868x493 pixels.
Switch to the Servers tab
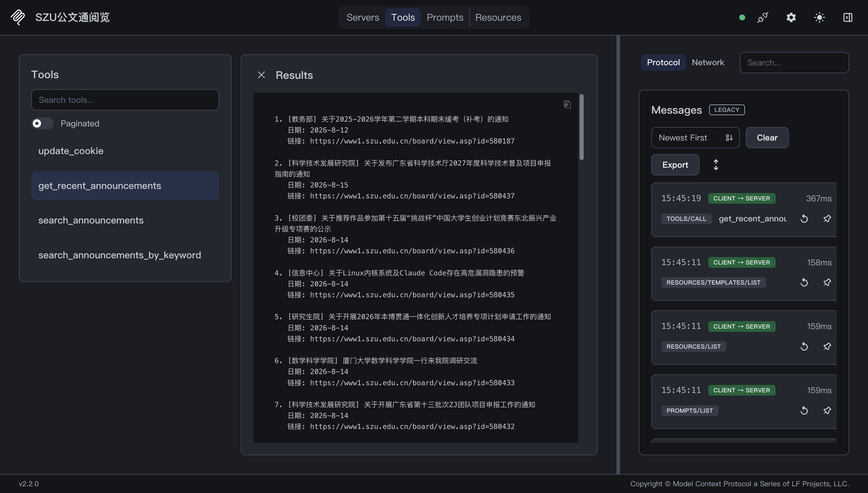(x=363, y=17)
